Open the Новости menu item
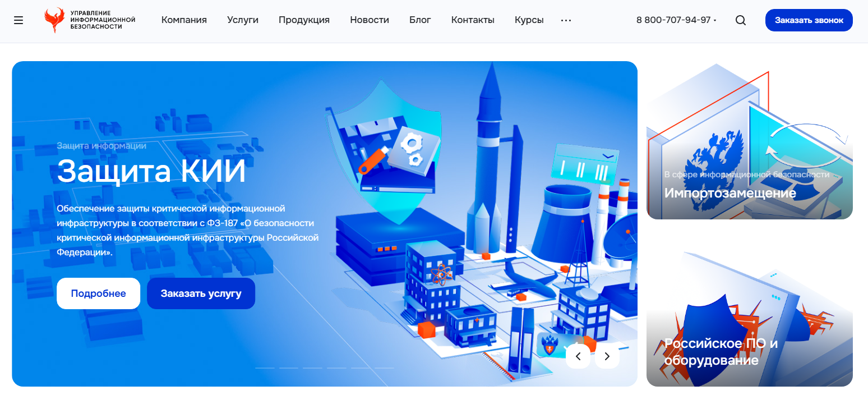 click(370, 20)
